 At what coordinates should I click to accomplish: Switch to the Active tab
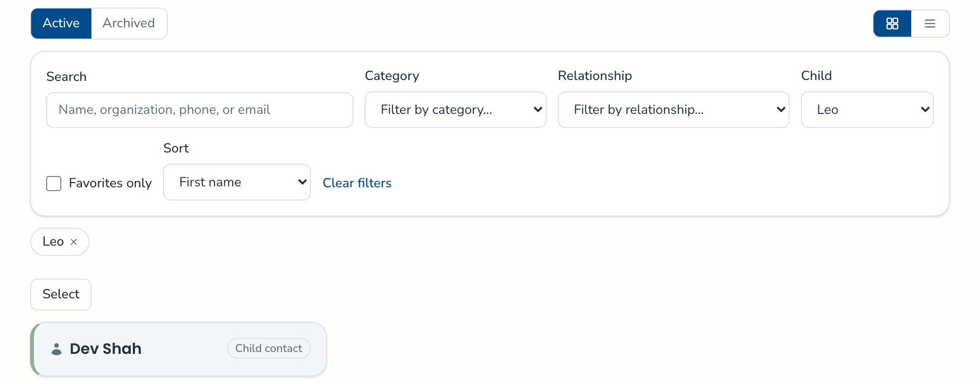[61, 24]
